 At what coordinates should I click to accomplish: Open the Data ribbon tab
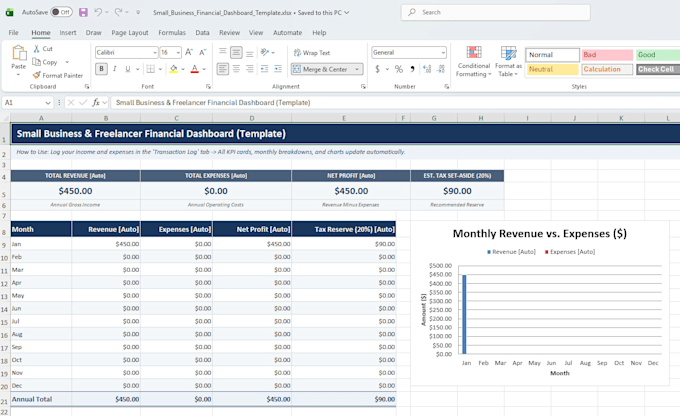coord(202,33)
